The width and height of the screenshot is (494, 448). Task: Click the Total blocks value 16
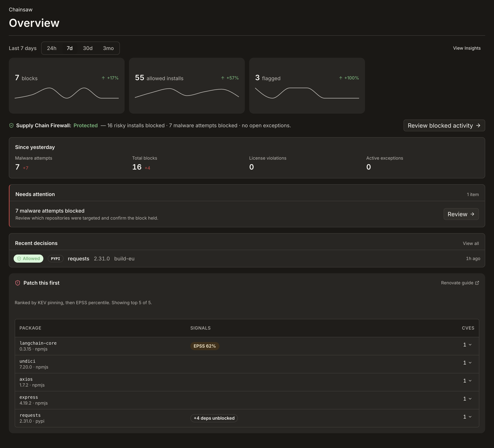point(137,167)
